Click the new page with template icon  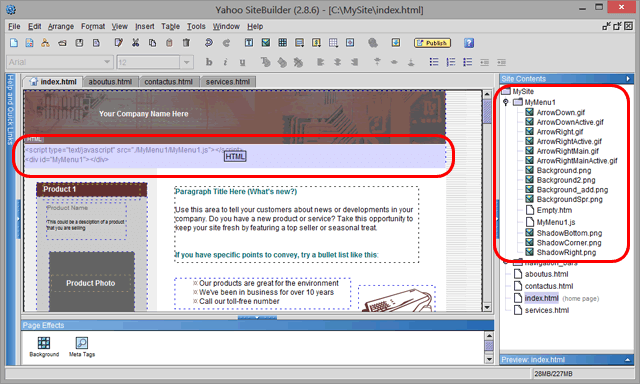(29, 43)
